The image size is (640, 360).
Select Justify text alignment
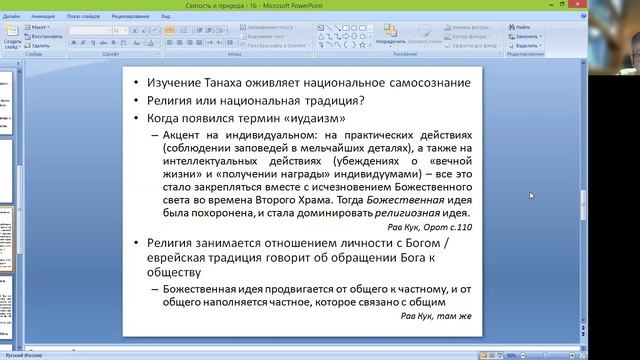[x=199, y=43]
